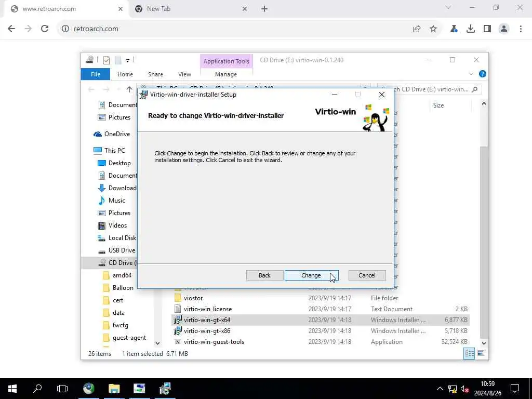Click the Search CD Drive field
Screen dimensions: 532x399
click(429, 89)
